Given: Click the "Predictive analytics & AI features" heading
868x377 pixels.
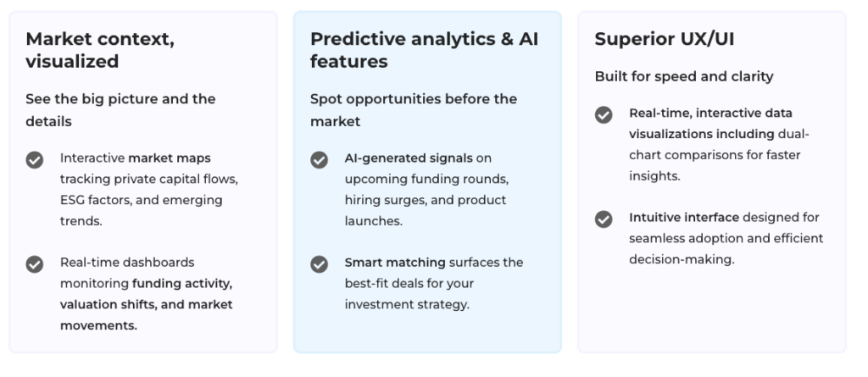Looking at the screenshot, I should tap(424, 50).
